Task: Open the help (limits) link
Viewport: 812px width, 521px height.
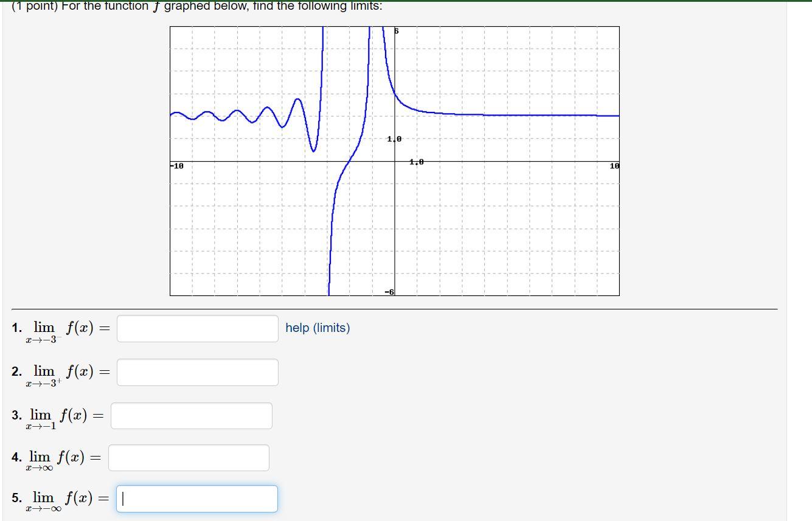Action: click(x=317, y=328)
